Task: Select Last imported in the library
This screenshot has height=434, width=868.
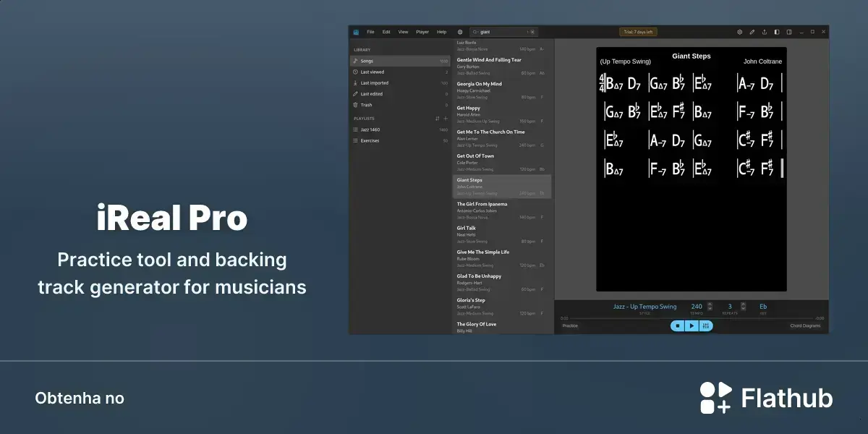Action: (400, 83)
